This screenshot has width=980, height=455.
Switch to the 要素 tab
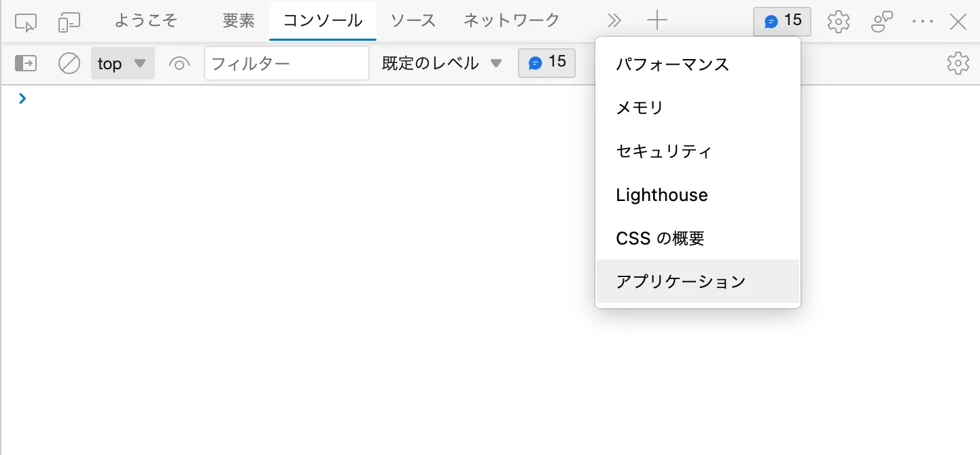coord(239,21)
